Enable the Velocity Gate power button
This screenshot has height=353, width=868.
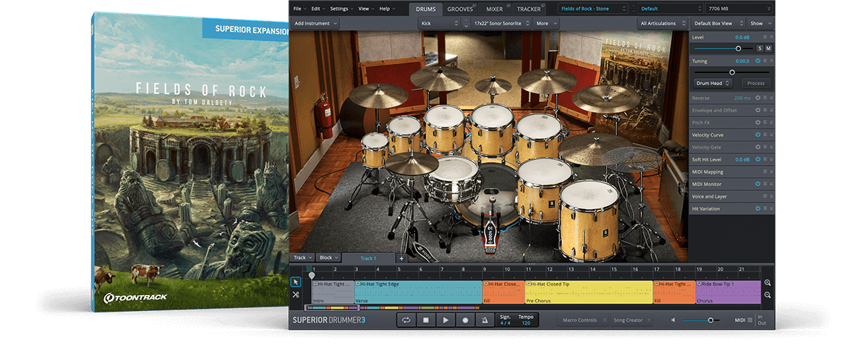point(757,148)
